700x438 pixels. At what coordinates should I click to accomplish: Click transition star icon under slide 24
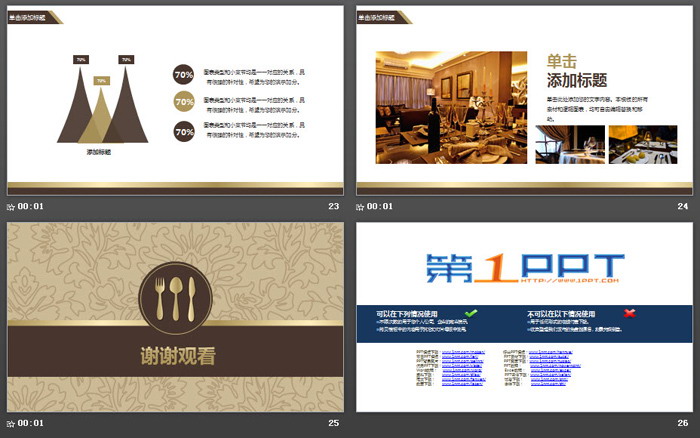click(361, 207)
